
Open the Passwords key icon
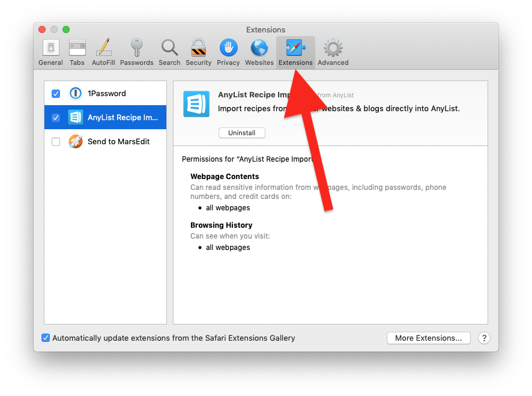click(x=137, y=47)
